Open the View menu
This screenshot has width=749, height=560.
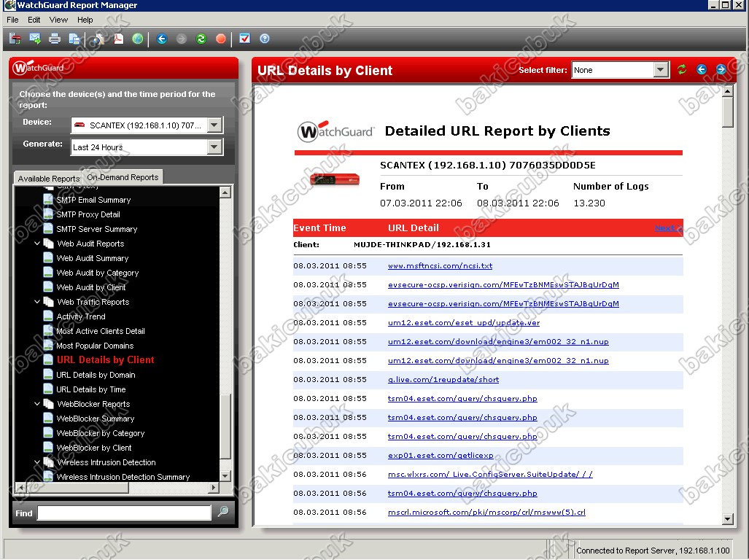[58, 20]
